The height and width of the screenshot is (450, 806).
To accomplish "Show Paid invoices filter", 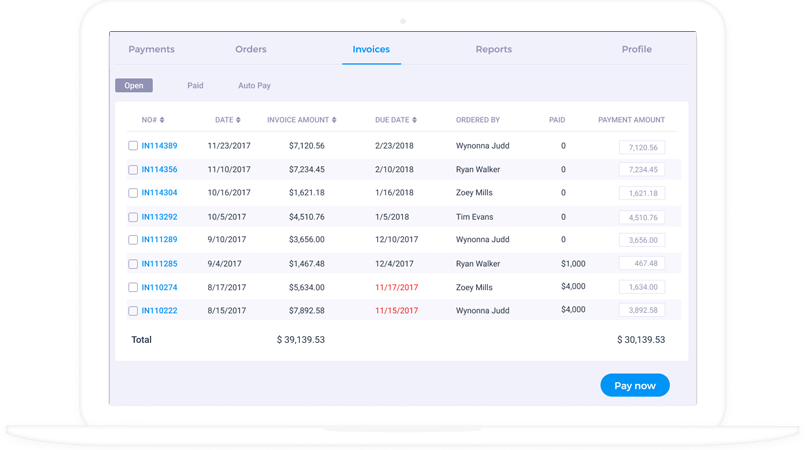I will tap(195, 86).
